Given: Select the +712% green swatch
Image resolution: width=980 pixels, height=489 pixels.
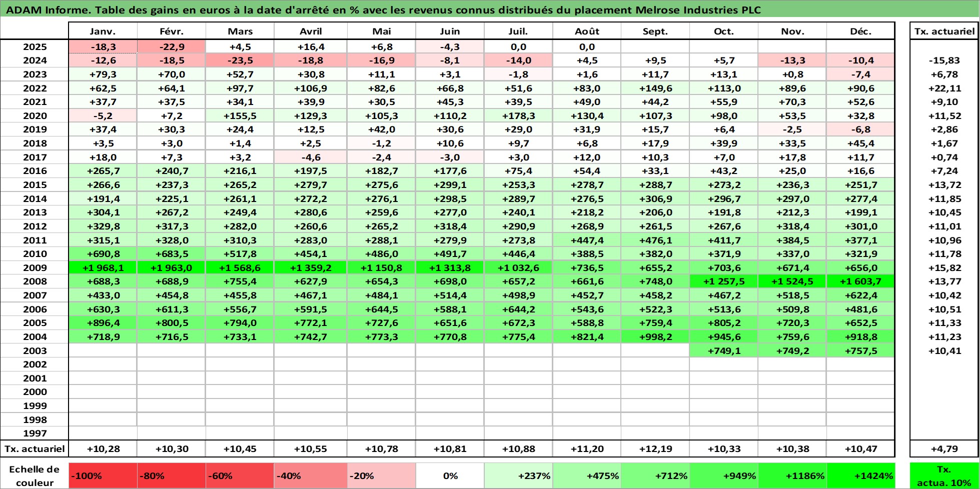Looking at the screenshot, I should pos(655,476).
